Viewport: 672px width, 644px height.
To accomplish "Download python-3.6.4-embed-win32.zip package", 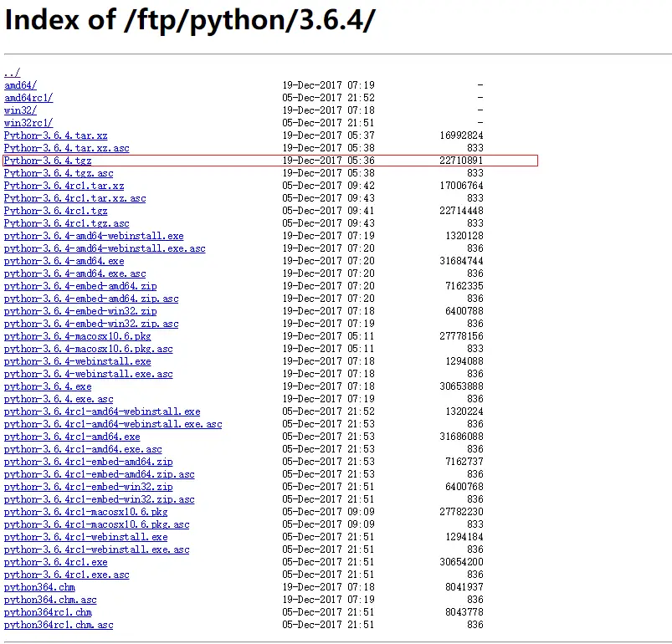I will [x=80, y=311].
